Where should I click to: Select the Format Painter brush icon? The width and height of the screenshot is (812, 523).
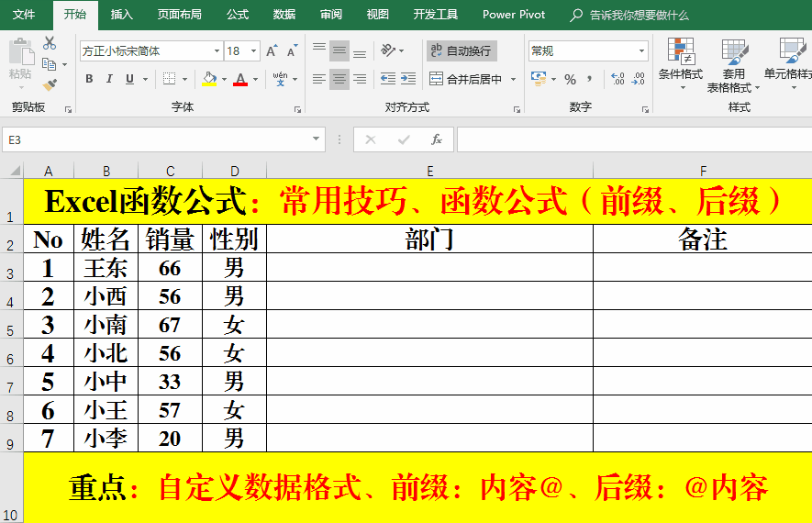pyautogui.click(x=50, y=84)
